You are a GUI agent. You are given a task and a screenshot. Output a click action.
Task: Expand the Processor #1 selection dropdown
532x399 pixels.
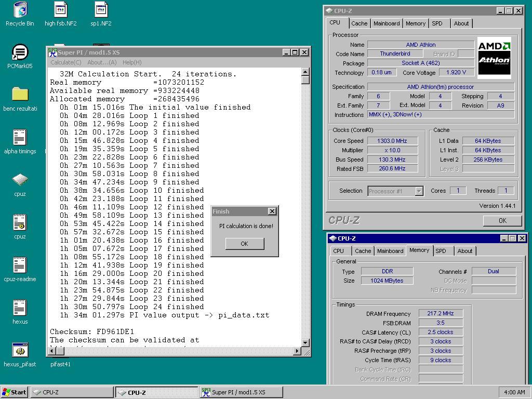tap(419, 191)
